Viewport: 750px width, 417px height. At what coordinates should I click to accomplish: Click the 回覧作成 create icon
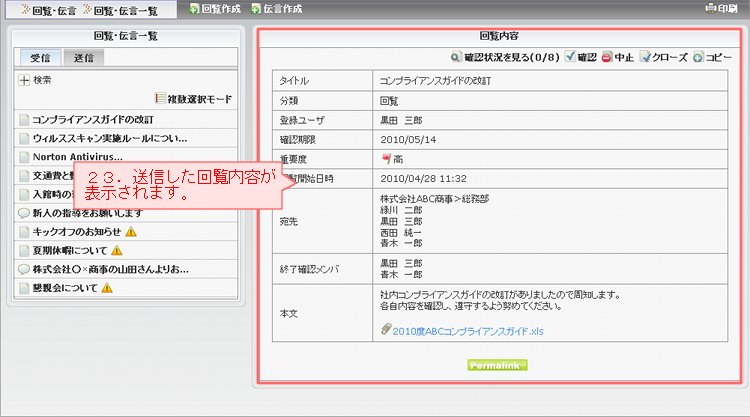click(194, 9)
